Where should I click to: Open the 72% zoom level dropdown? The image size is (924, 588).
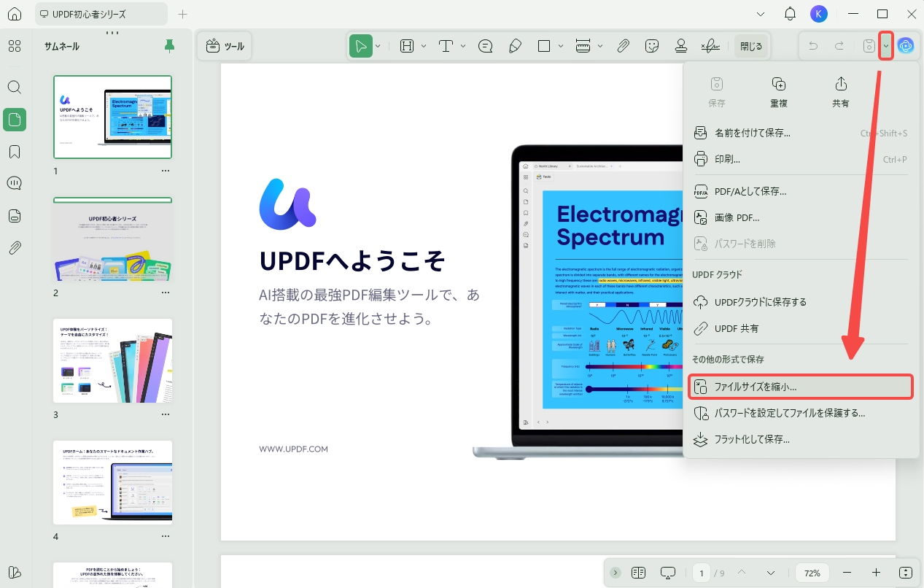812,573
